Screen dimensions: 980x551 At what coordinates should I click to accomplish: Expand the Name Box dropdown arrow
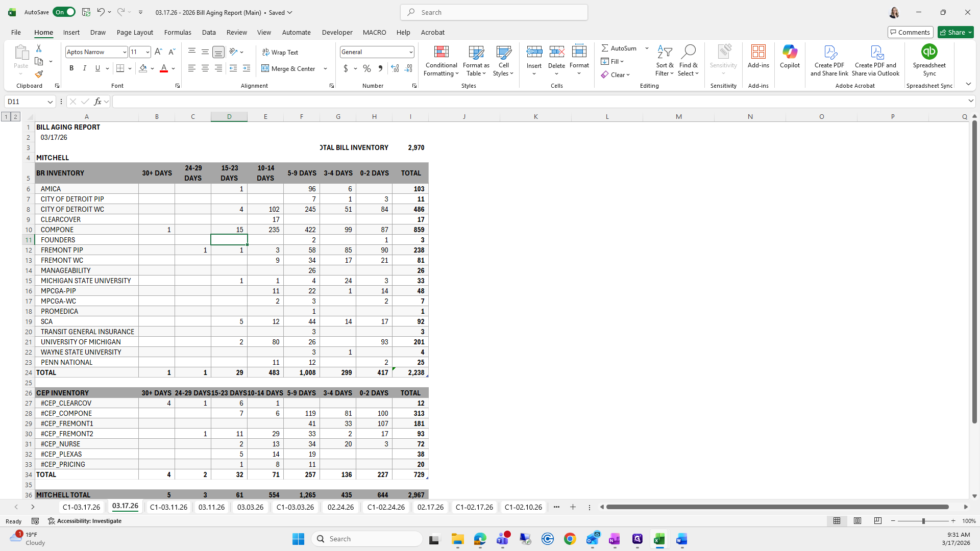click(50, 102)
